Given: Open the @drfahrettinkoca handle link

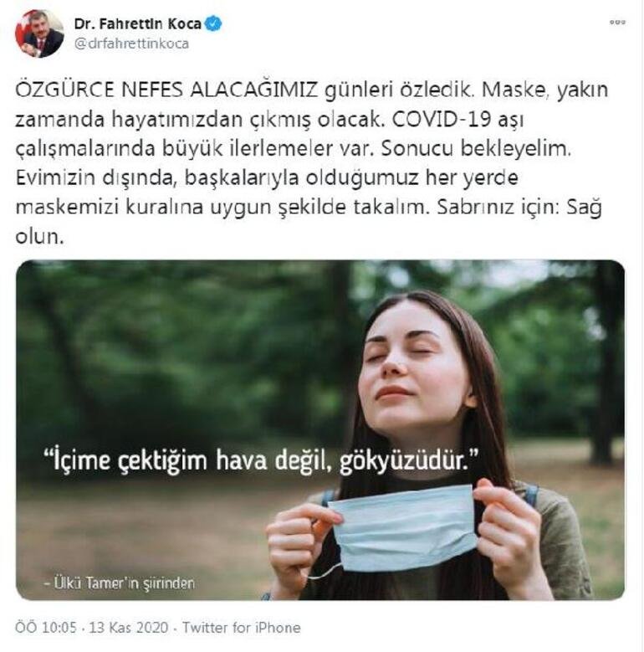Looking at the screenshot, I should click(x=131, y=44).
